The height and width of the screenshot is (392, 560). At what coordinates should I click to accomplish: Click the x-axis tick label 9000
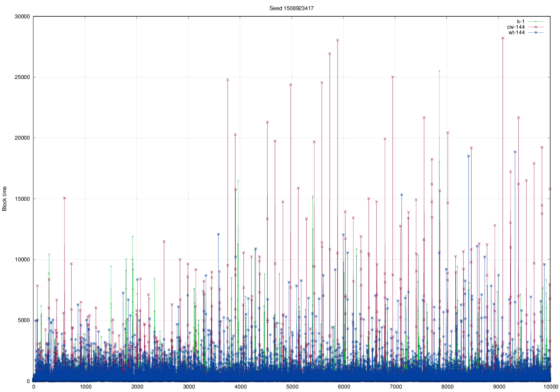coord(499,387)
